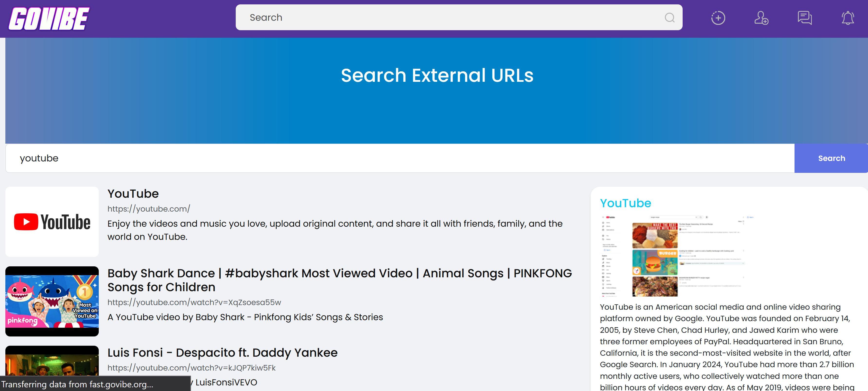This screenshot has width=868, height=391.
Task: Open the YouTube result title
Action: 133,194
